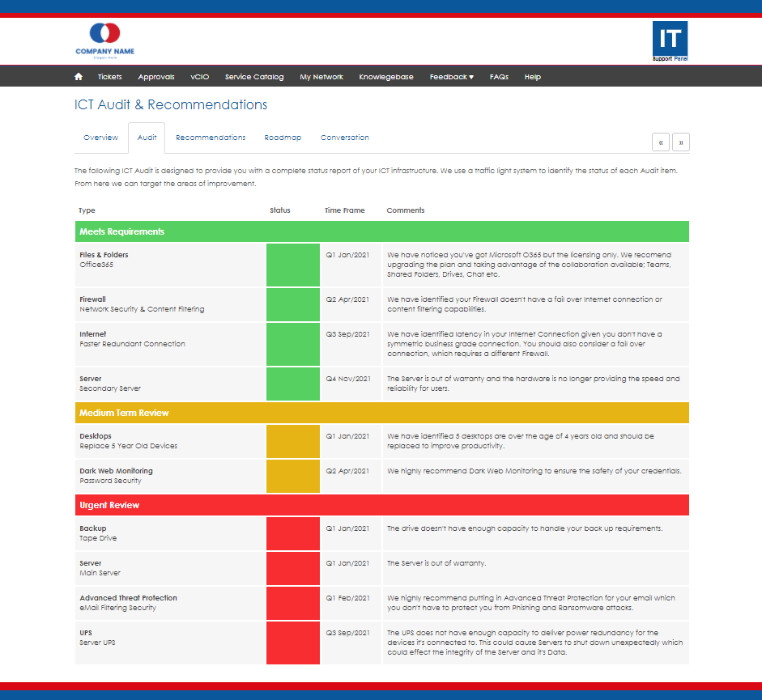Switch to the Recommendations tab

pyautogui.click(x=211, y=138)
